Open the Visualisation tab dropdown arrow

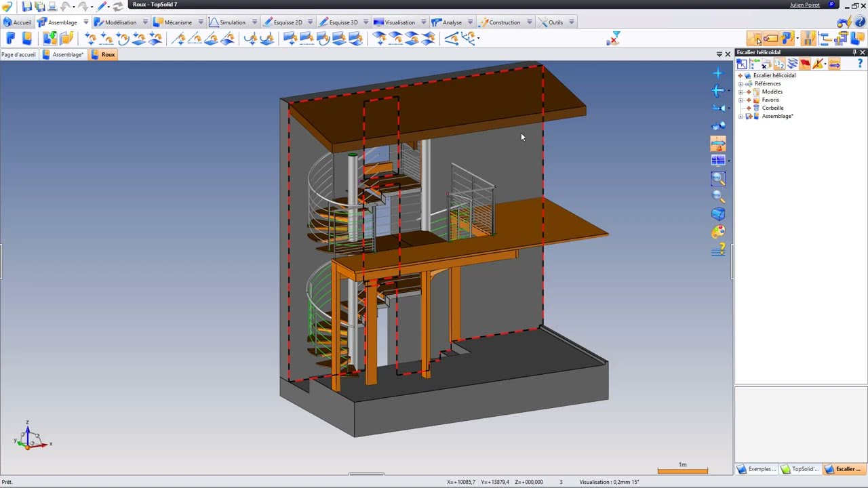point(424,22)
